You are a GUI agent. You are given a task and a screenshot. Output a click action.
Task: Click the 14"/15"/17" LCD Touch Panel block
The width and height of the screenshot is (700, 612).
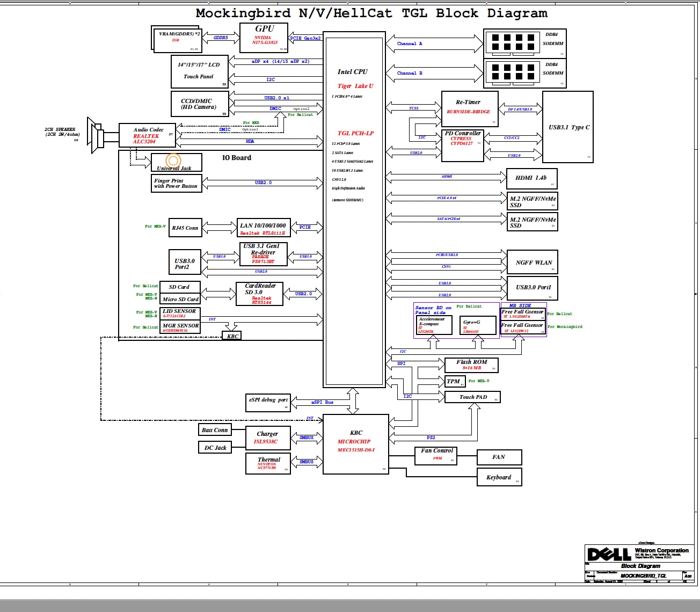200,71
